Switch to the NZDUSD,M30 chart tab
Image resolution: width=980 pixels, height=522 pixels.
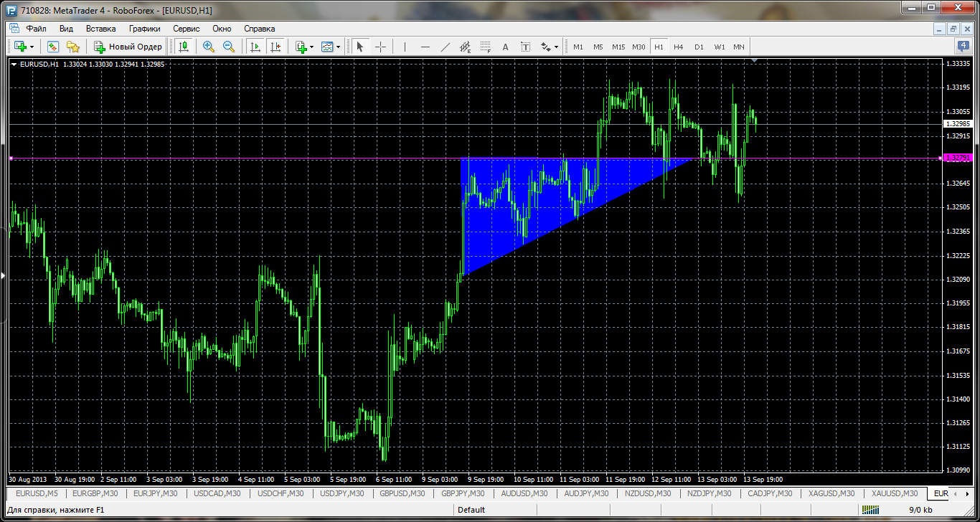coord(646,493)
